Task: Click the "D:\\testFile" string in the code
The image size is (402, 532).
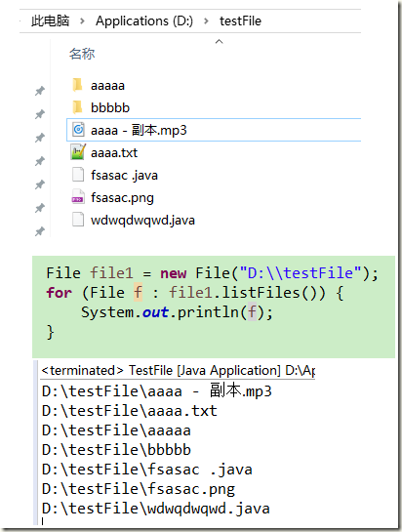Action: 301,272
